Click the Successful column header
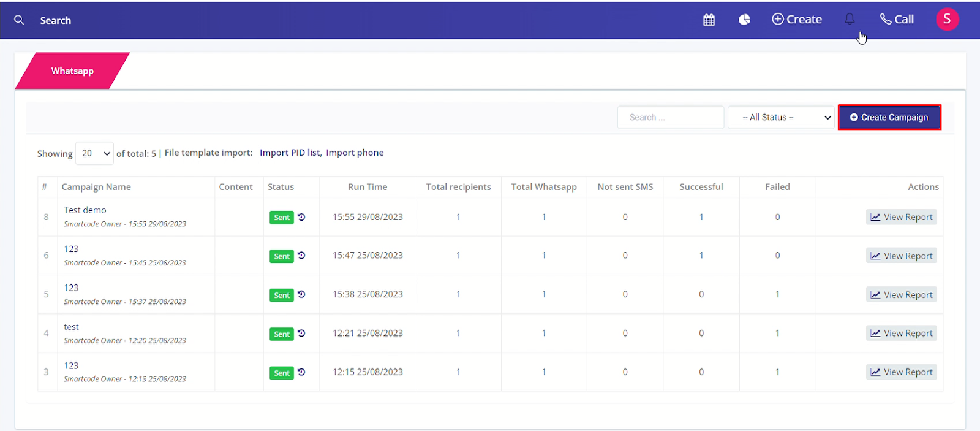980x431 pixels. tap(701, 187)
